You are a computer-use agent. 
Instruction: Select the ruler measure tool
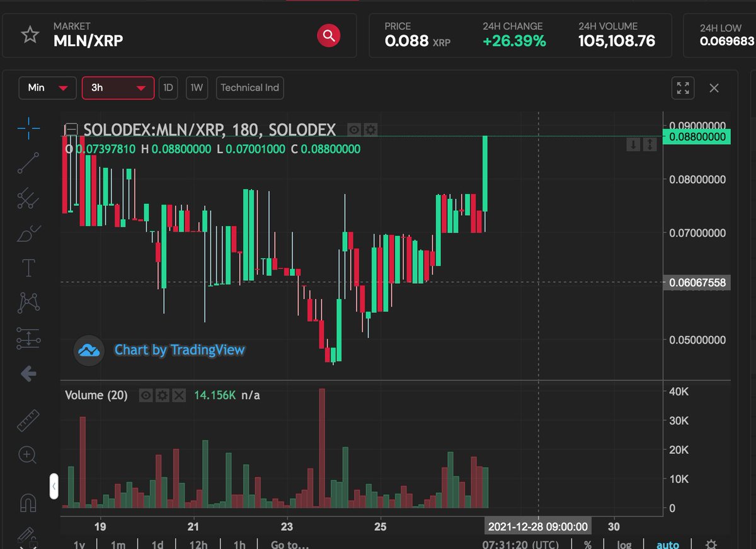(x=28, y=420)
